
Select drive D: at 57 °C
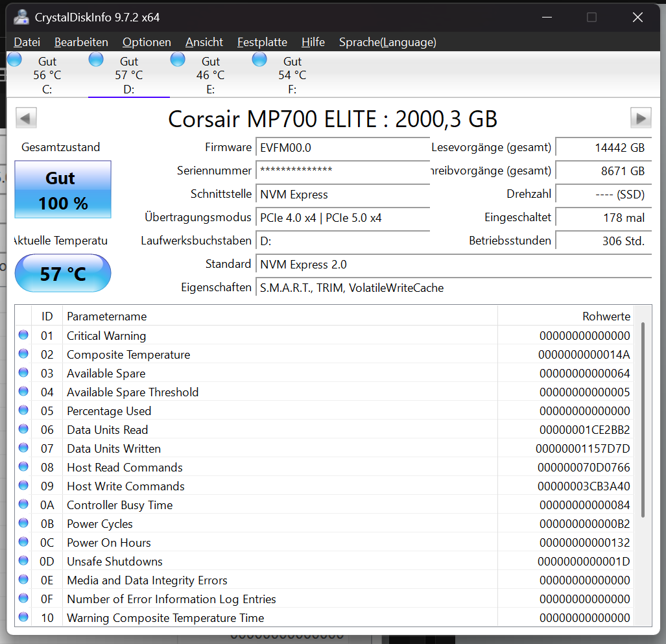pos(128,75)
